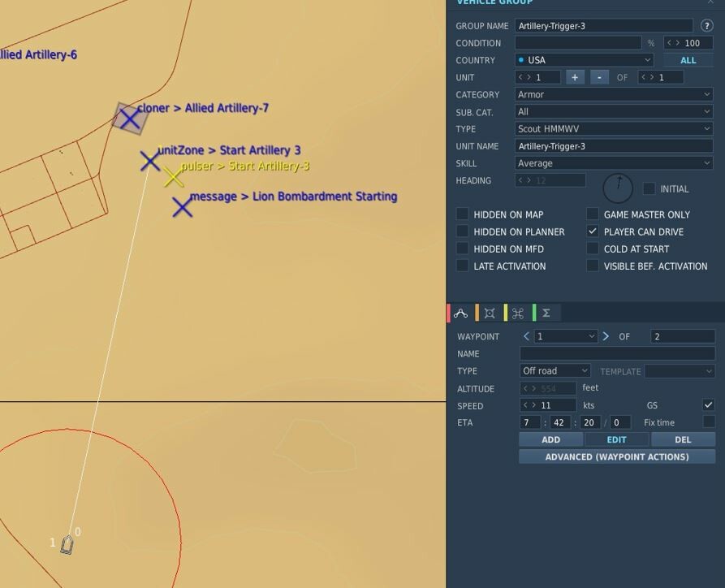Click the ETA seconds field showing 20
The image size is (725, 588).
589,422
